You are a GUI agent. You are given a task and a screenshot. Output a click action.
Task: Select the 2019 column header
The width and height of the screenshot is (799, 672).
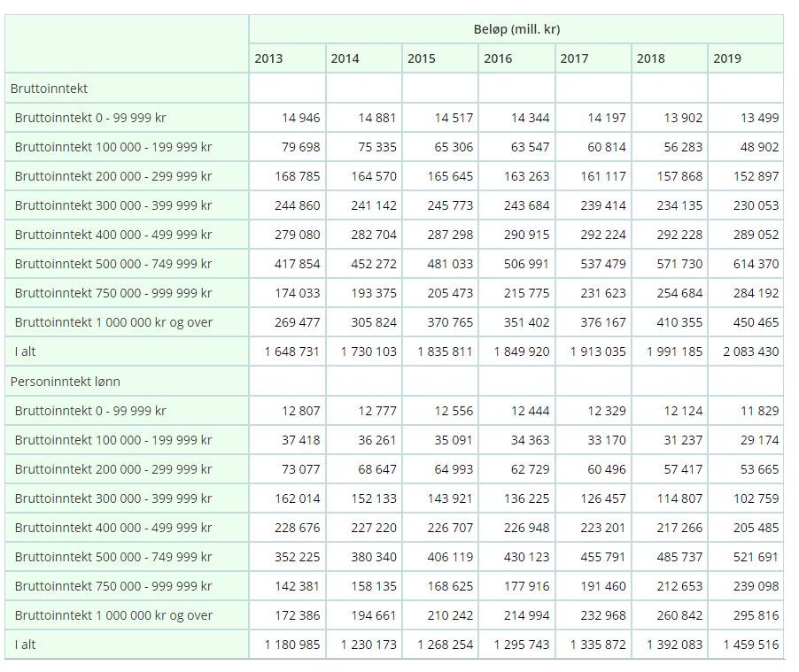coord(727,58)
